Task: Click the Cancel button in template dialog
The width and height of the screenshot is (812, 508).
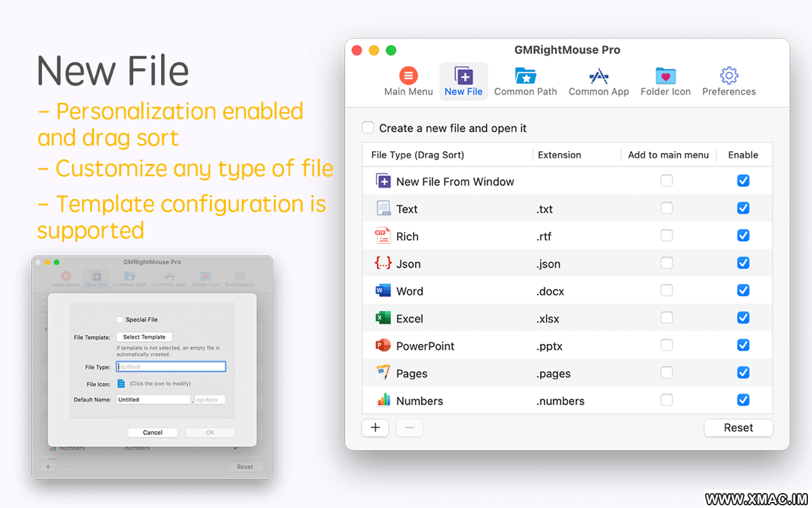Action: pos(152,432)
